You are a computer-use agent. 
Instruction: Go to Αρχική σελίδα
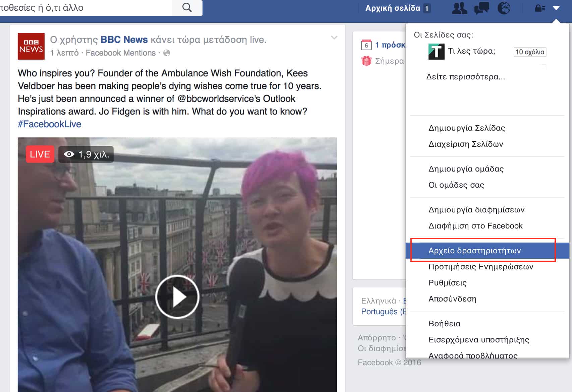point(393,8)
